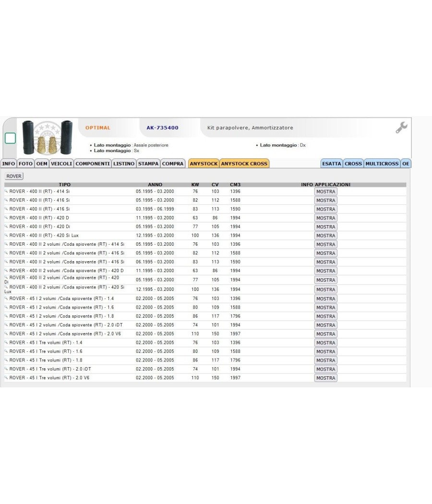Select the OE search tab
This screenshot has width=432, height=504.
point(406,164)
